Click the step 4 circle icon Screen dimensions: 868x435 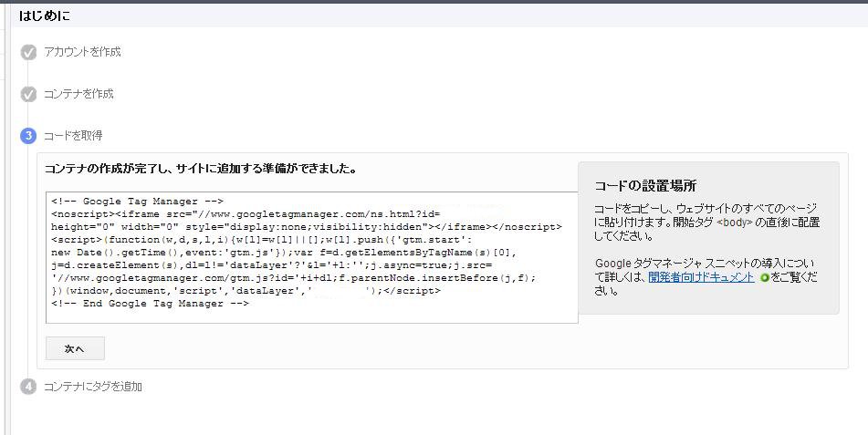tap(28, 387)
